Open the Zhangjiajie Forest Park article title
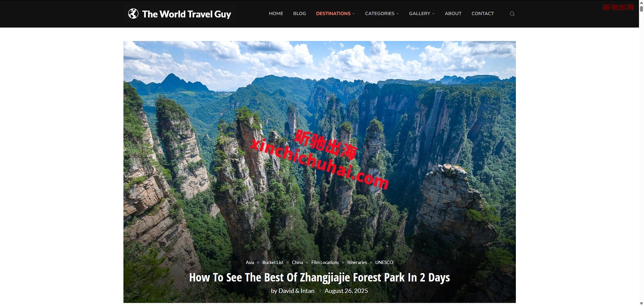The width and height of the screenshot is (644, 306). (319, 277)
